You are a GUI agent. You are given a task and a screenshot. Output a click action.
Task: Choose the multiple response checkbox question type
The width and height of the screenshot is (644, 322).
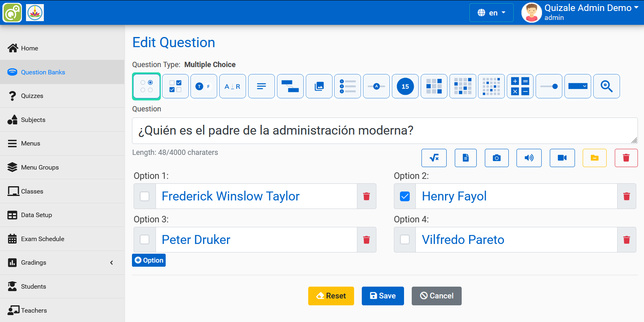point(175,86)
